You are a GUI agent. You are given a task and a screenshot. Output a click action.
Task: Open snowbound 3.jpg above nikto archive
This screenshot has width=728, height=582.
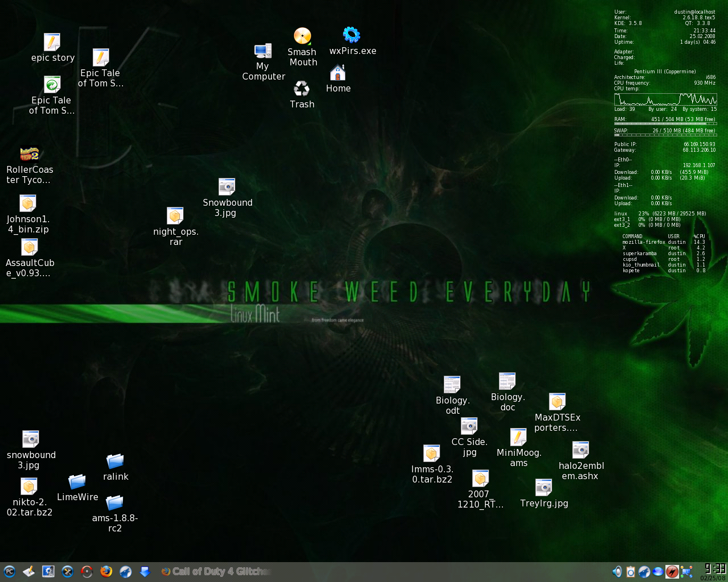pyautogui.click(x=31, y=439)
